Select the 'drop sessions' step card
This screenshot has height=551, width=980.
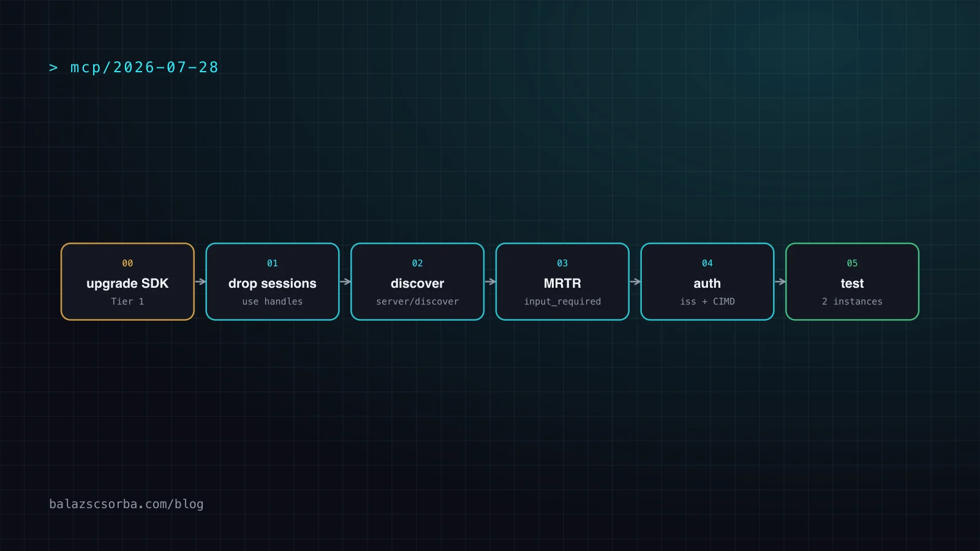click(273, 282)
